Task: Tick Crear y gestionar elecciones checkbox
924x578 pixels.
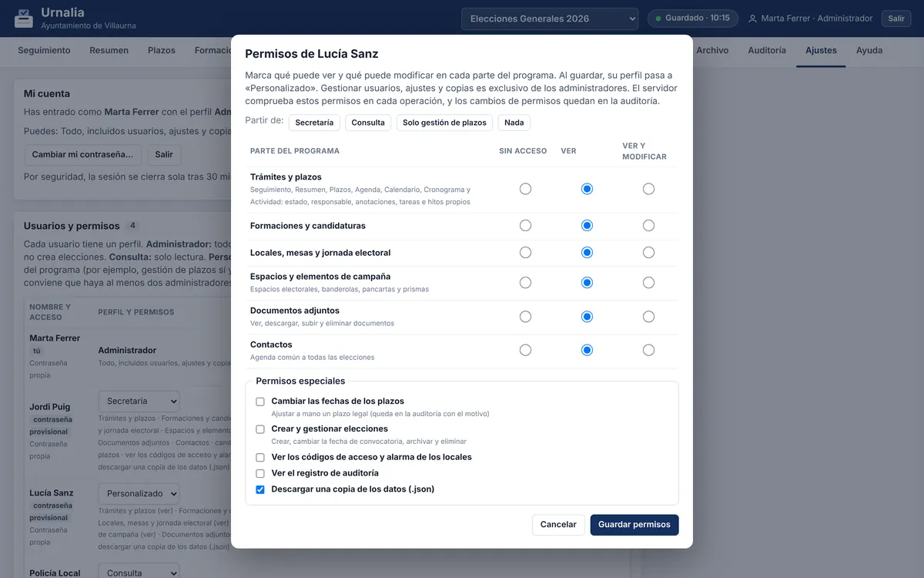Action: tap(260, 429)
